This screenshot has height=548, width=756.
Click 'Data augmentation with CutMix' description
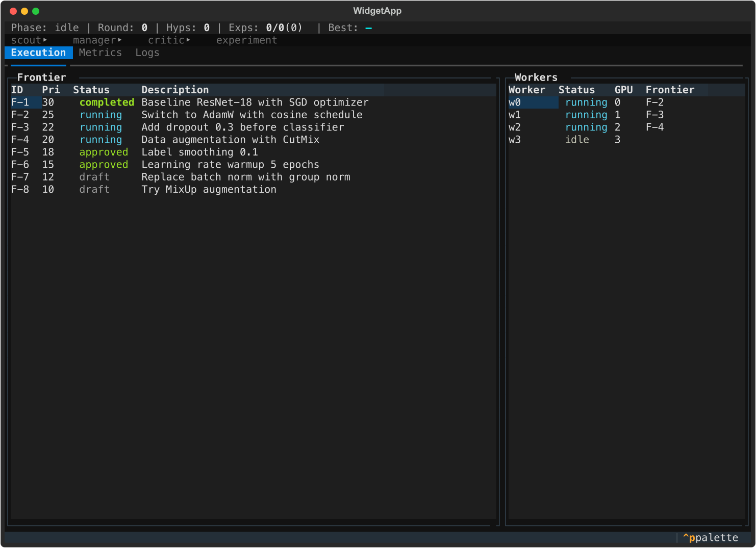231,140
